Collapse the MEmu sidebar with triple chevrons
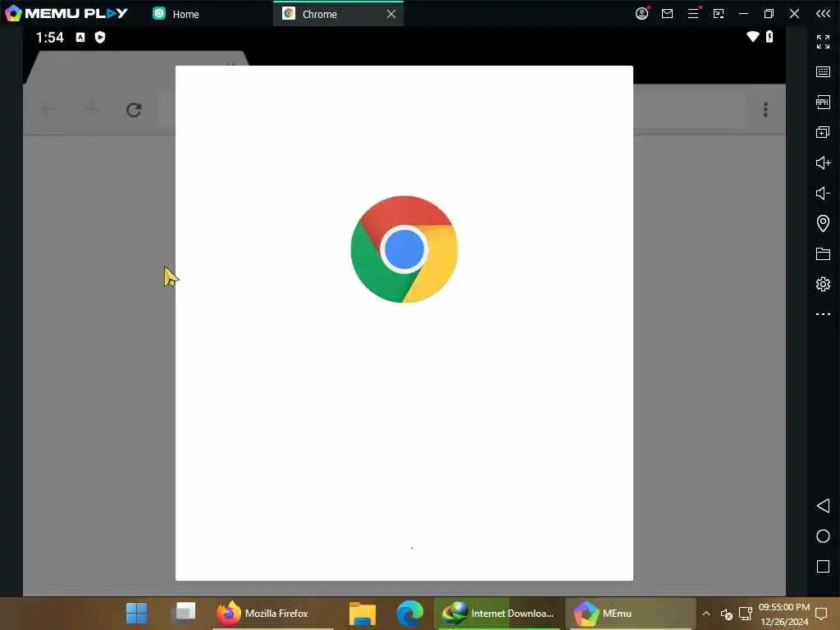Screen dimensions: 840x630 pos(823,13)
